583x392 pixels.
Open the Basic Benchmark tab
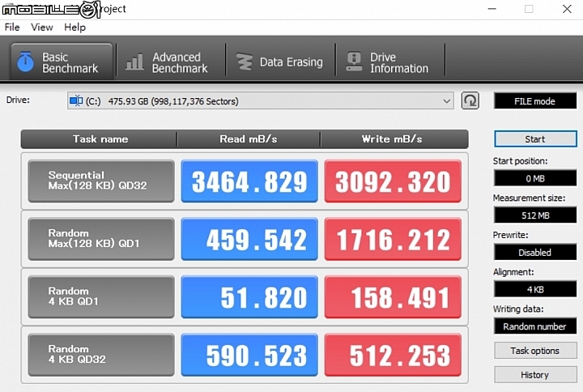click(x=62, y=62)
